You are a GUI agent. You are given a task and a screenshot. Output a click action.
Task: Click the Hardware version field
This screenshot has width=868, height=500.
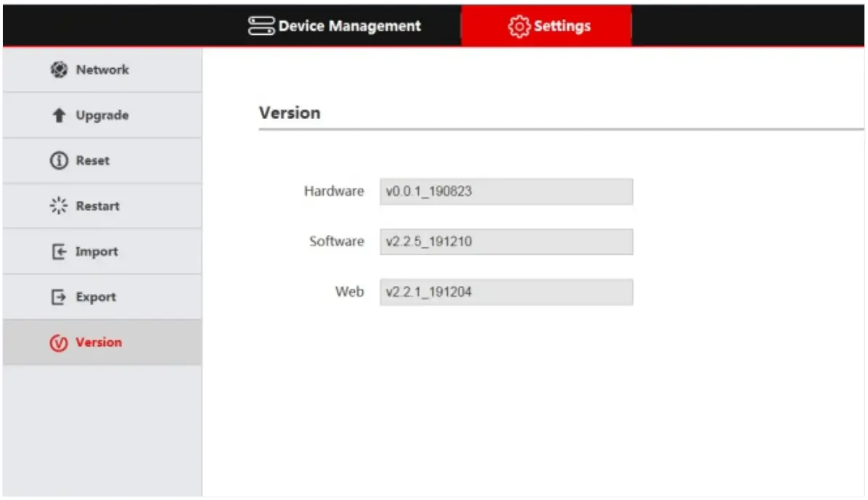tap(506, 191)
